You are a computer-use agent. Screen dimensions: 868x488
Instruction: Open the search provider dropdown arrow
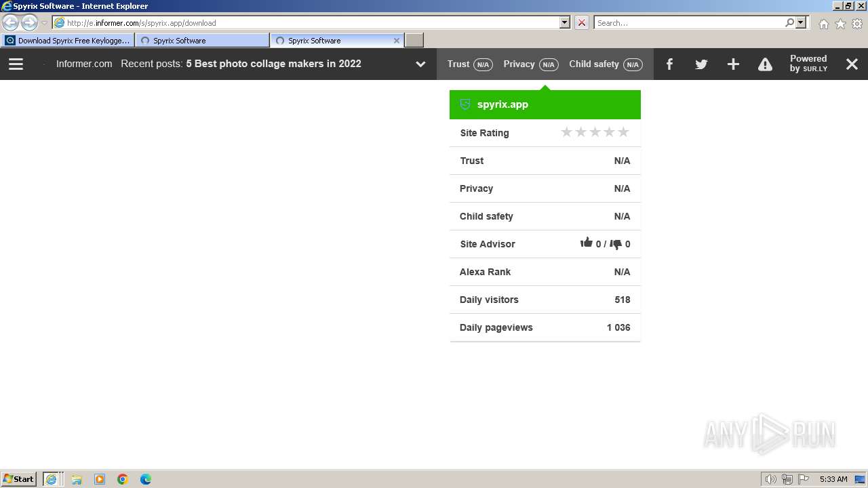click(x=801, y=22)
